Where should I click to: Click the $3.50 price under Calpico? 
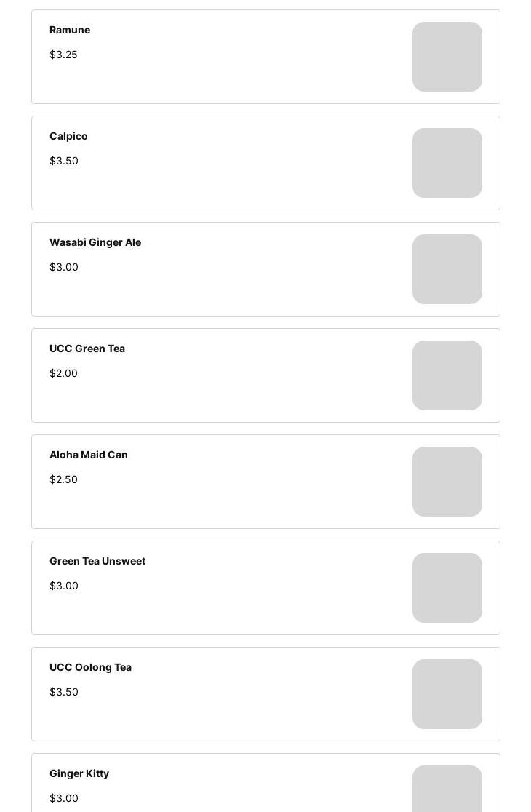click(64, 161)
